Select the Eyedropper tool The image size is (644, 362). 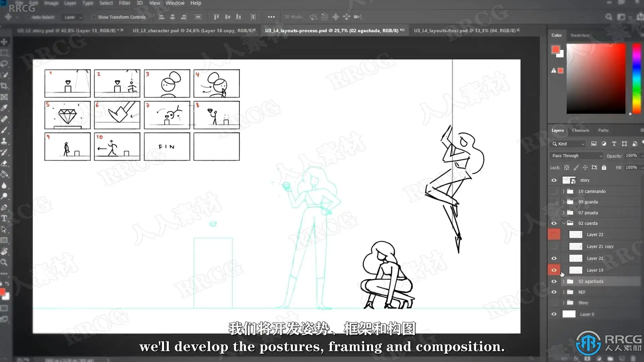click(4, 108)
